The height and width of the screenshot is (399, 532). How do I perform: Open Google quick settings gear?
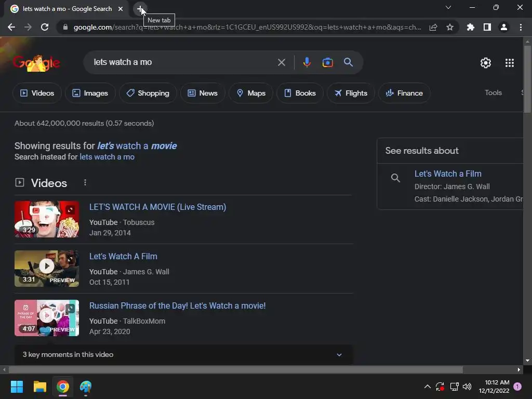pyautogui.click(x=486, y=63)
